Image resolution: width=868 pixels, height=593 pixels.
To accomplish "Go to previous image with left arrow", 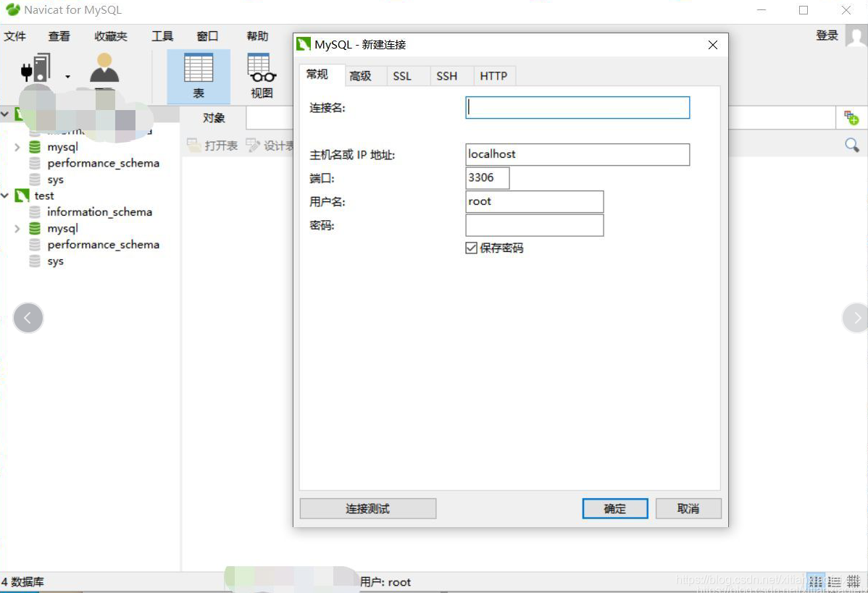I will (x=28, y=318).
